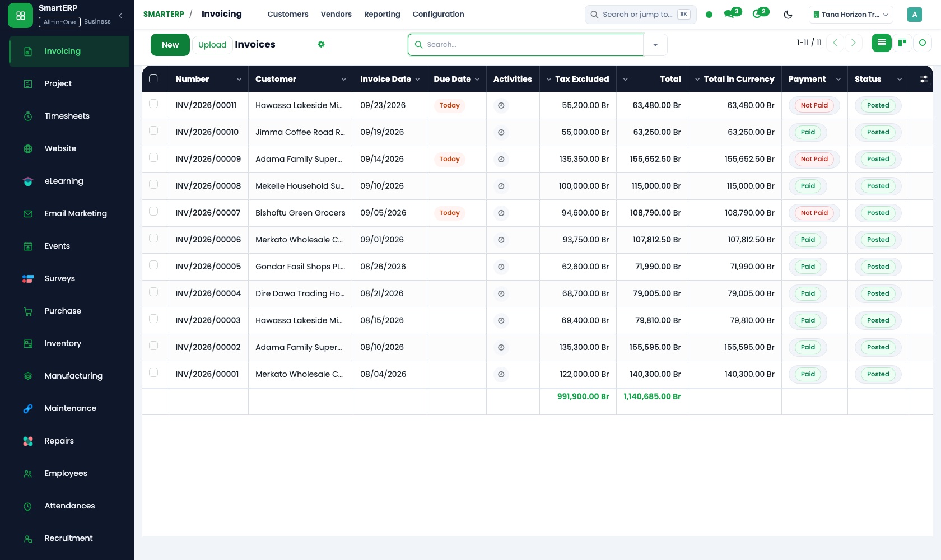Click activity clock for INV/2026/00006

(501, 240)
